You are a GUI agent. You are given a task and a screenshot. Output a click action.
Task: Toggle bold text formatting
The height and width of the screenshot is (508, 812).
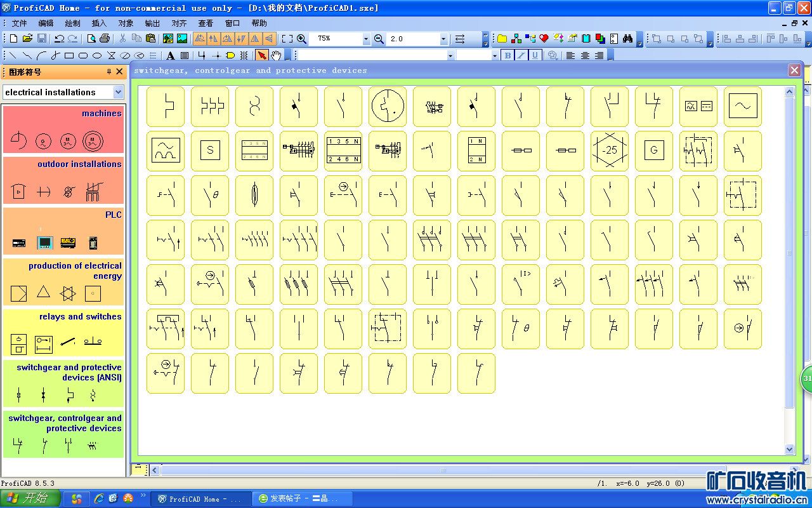[x=507, y=55]
